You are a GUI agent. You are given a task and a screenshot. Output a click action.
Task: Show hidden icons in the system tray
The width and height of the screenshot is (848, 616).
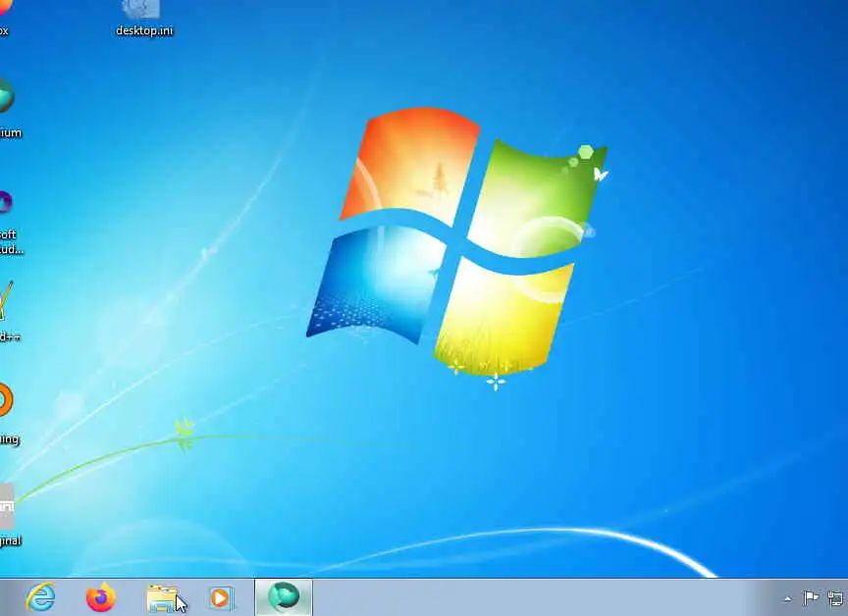click(787, 598)
